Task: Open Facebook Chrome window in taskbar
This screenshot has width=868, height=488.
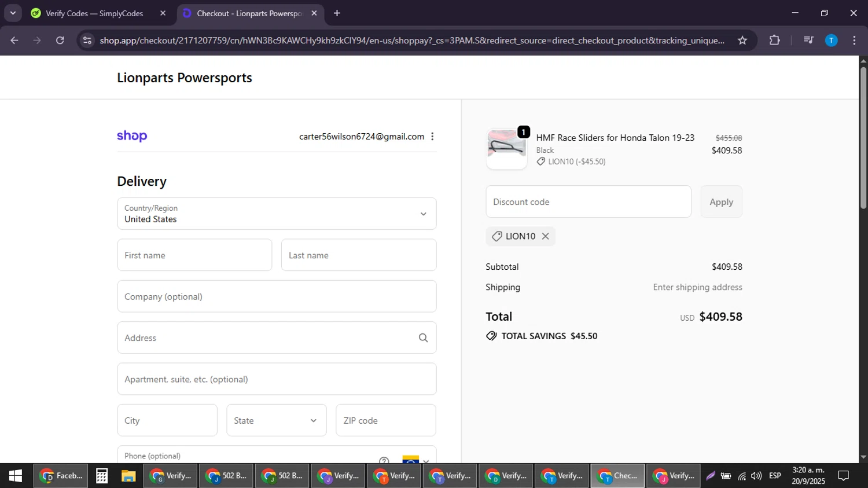Action: pyautogui.click(x=61, y=476)
